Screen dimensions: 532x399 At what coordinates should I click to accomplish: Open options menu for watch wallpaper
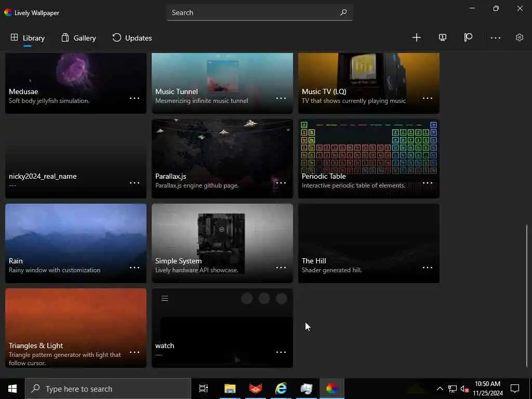[281, 352]
